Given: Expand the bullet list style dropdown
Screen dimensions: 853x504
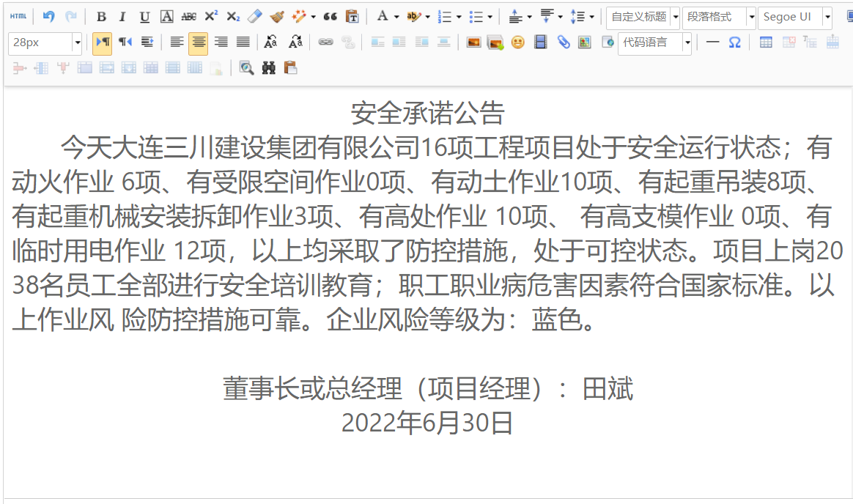Looking at the screenshot, I should coord(490,17).
